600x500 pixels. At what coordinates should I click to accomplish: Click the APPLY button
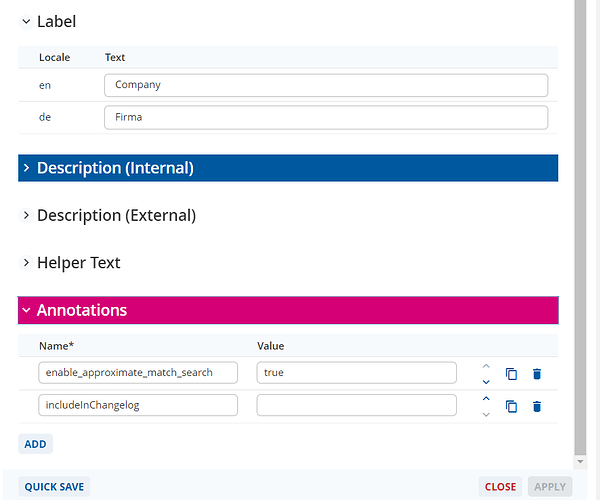(550, 487)
